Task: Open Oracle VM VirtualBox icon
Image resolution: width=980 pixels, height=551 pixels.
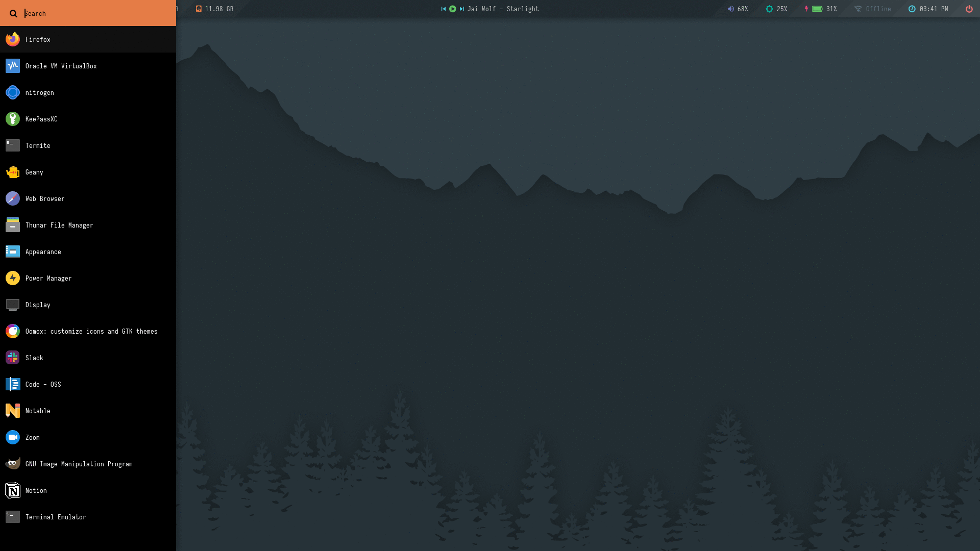Action: (13, 66)
